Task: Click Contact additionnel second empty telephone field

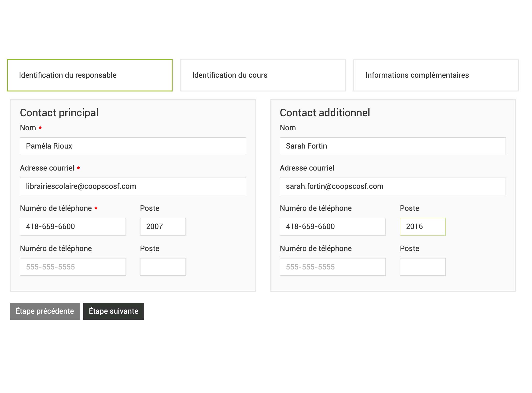Action: [333, 267]
